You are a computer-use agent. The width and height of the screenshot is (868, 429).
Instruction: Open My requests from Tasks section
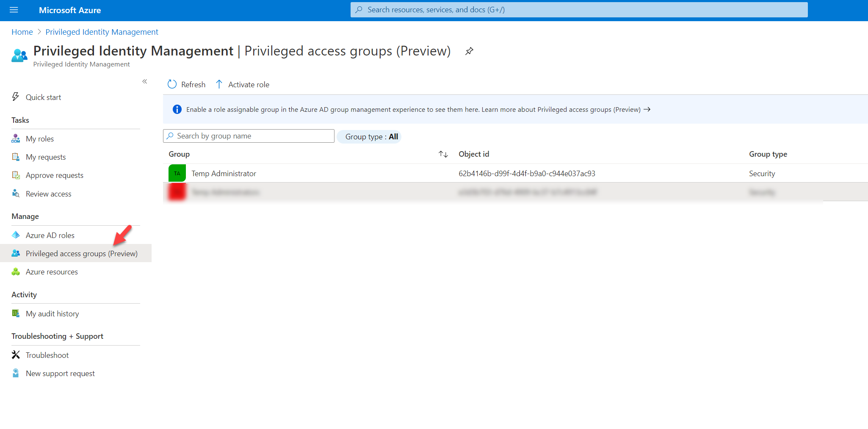click(46, 157)
